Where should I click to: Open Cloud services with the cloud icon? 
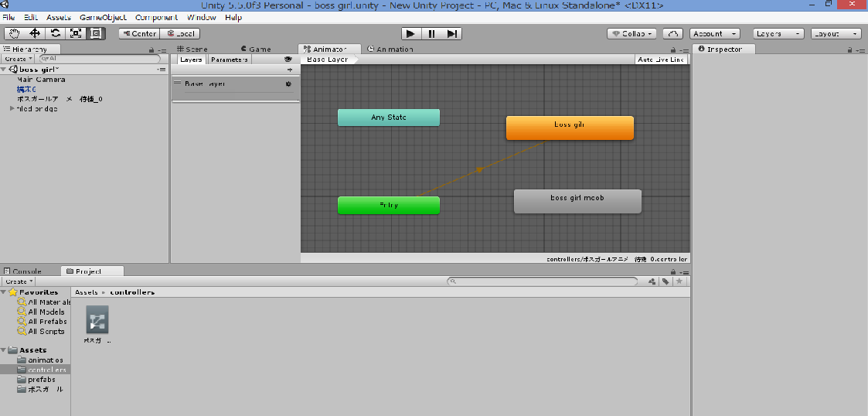[x=673, y=33]
